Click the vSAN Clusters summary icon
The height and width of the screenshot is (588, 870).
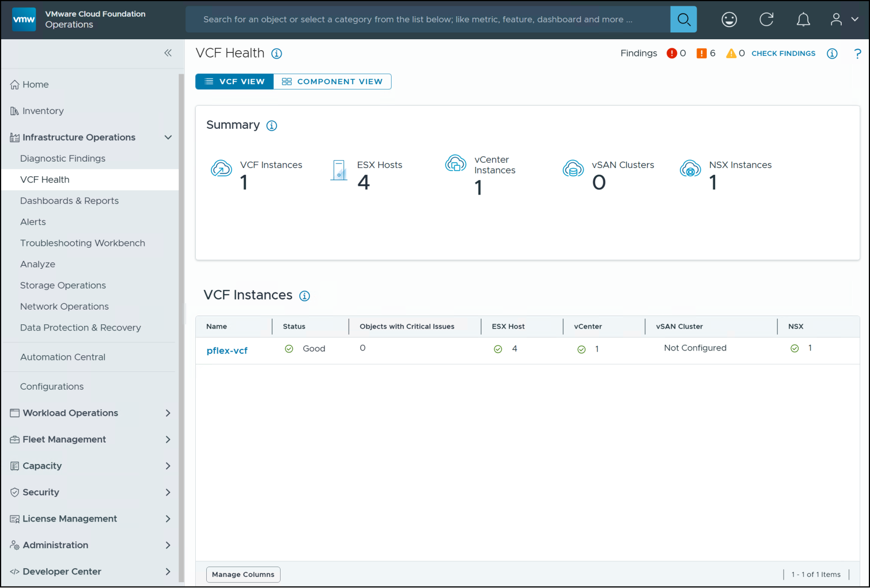tap(573, 168)
